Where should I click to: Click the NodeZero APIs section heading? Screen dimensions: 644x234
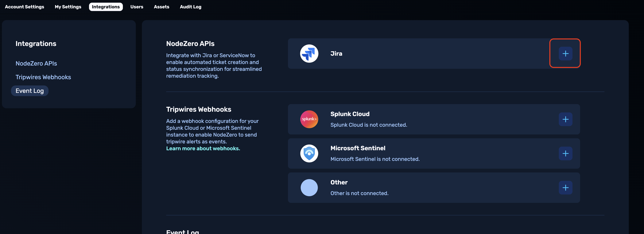(190, 44)
